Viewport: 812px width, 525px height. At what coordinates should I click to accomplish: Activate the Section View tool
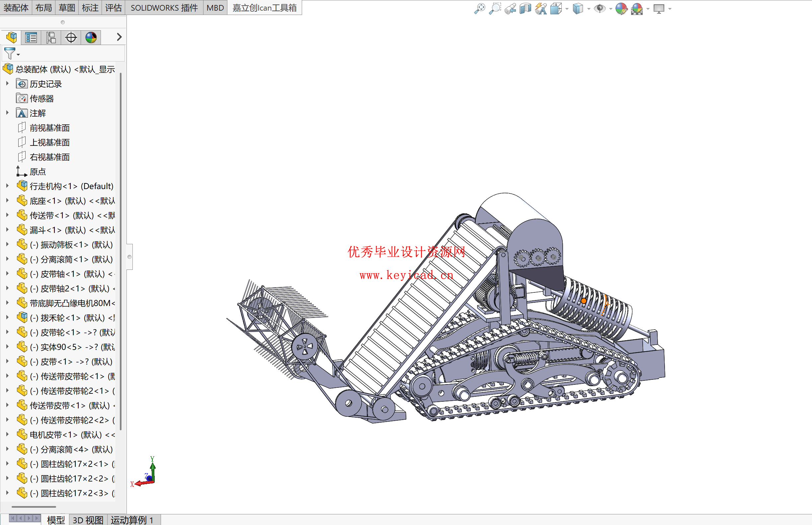(x=526, y=9)
